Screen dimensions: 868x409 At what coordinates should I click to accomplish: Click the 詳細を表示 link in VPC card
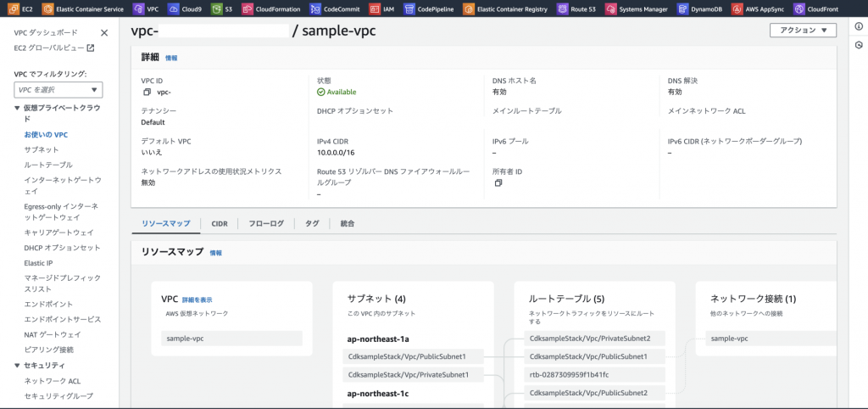point(197,300)
